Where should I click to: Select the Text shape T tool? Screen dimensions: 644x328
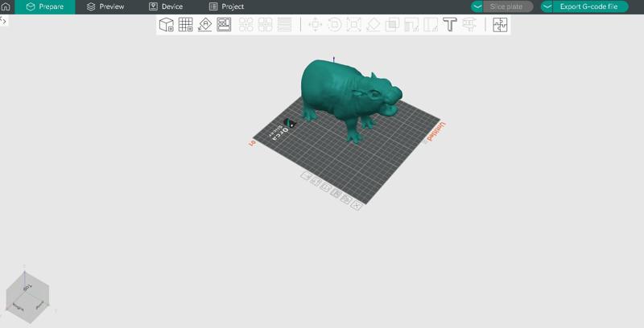(x=450, y=25)
